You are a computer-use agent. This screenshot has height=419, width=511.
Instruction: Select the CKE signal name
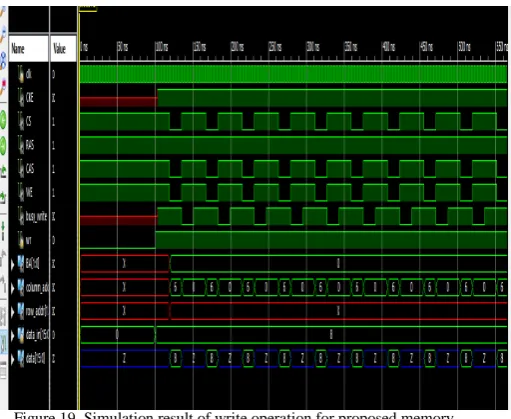click(x=29, y=98)
